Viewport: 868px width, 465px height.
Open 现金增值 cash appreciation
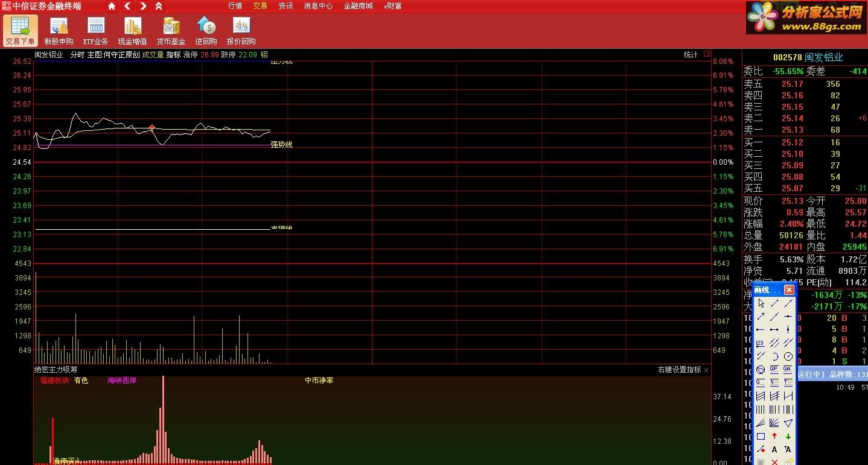[x=132, y=30]
